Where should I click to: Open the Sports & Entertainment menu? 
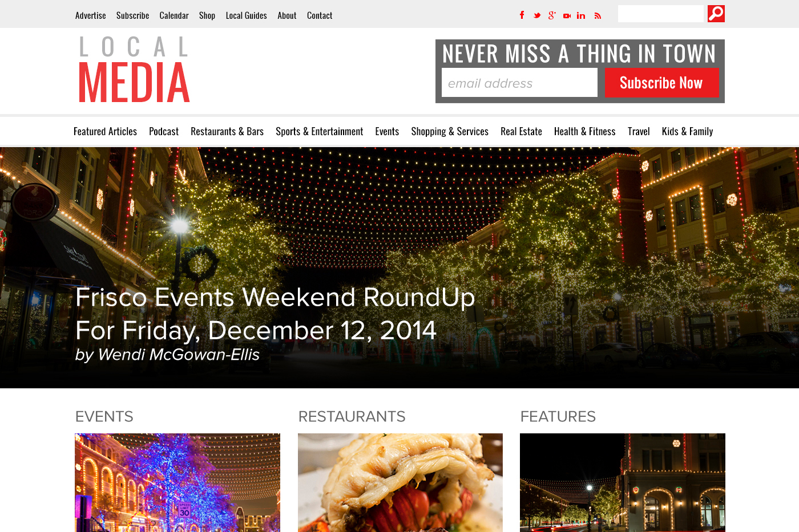[x=320, y=131]
